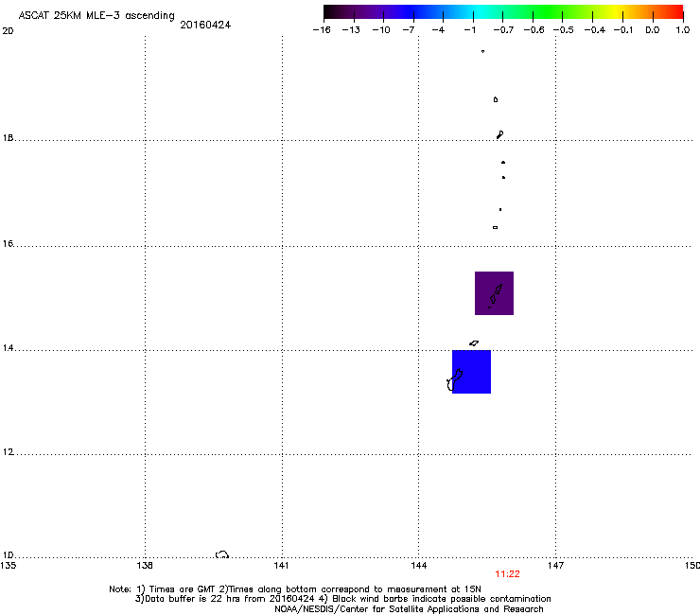Click latitude label 14
The height and width of the screenshot is (615, 700).
point(8,347)
